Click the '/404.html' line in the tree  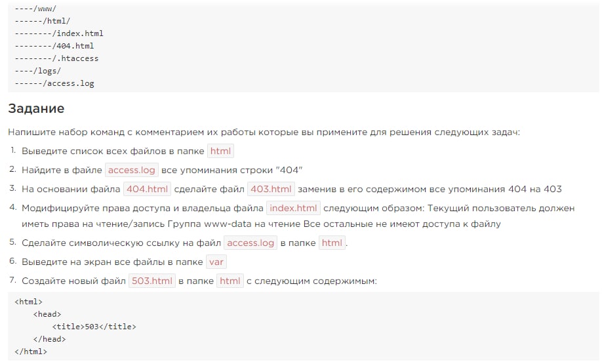click(54, 46)
